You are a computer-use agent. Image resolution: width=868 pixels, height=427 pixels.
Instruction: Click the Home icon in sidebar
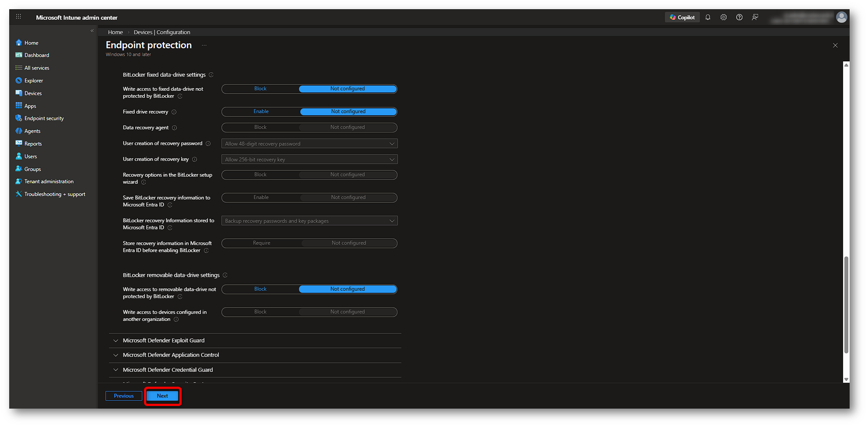pyautogui.click(x=19, y=42)
